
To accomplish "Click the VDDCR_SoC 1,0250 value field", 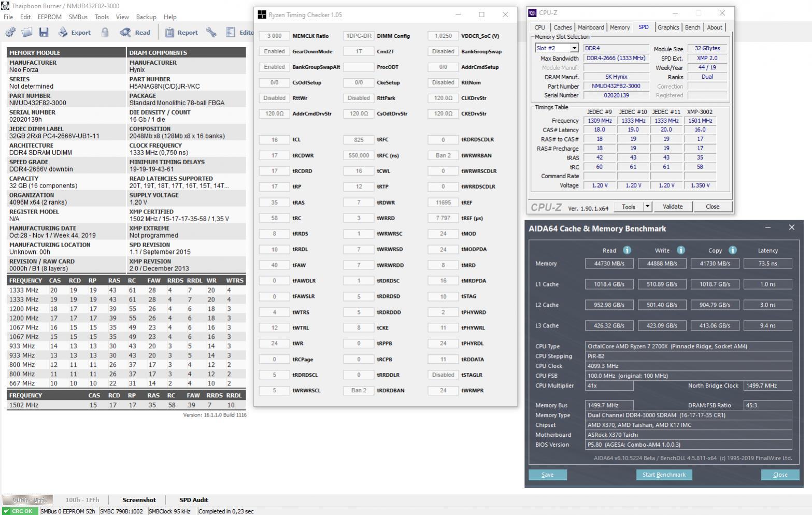I will [x=443, y=36].
